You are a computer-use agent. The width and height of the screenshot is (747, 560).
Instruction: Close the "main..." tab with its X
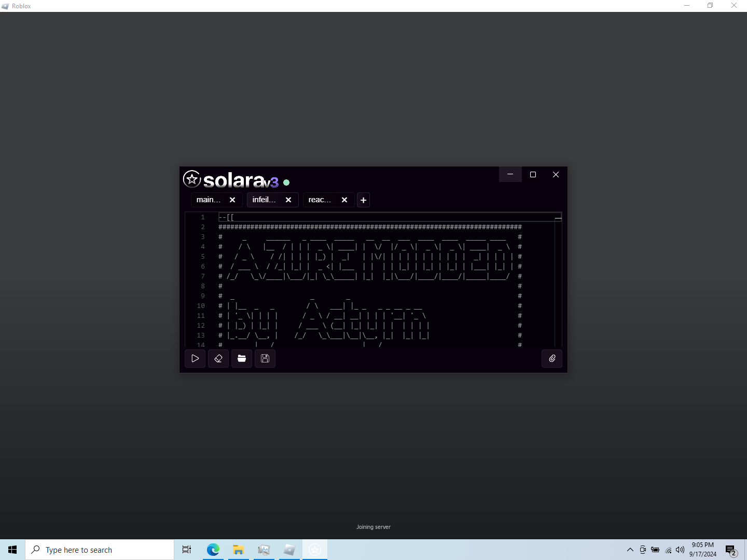[x=232, y=200]
